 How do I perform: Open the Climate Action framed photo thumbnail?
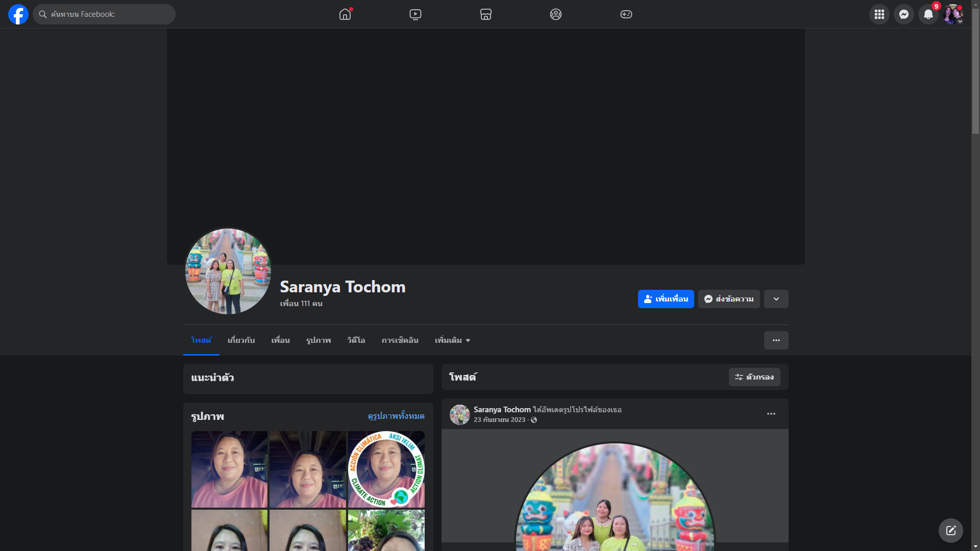point(386,469)
